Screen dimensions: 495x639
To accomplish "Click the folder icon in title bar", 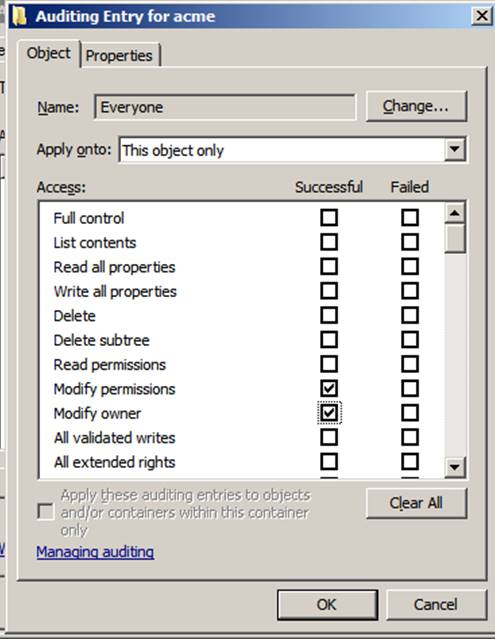I will [19, 16].
